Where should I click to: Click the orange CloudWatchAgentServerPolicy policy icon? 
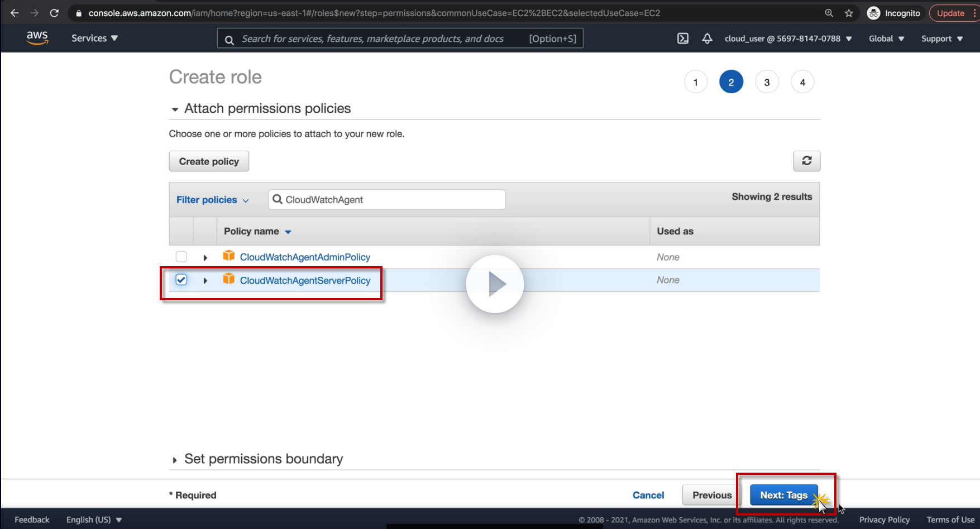click(x=228, y=279)
